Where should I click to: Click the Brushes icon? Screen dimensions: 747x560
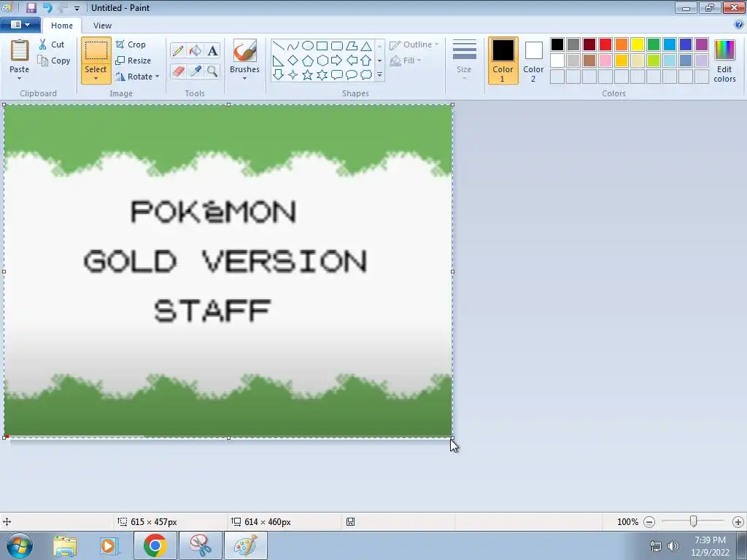pos(245,50)
